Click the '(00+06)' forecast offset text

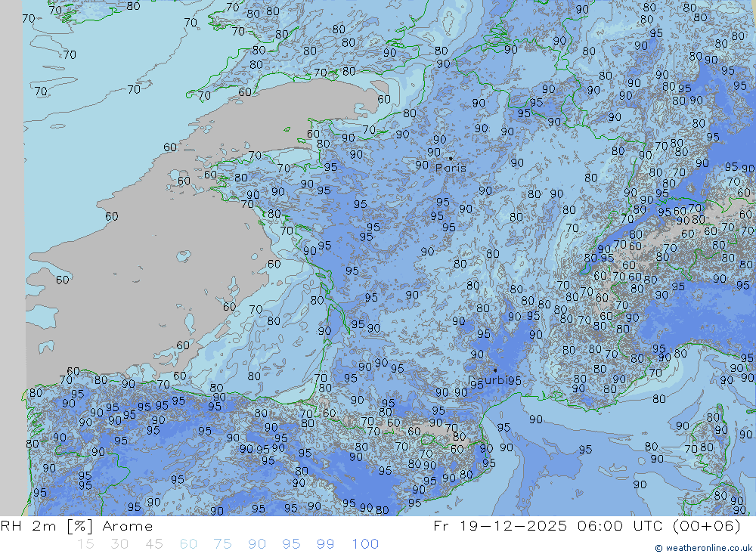click(x=706, y=526)
